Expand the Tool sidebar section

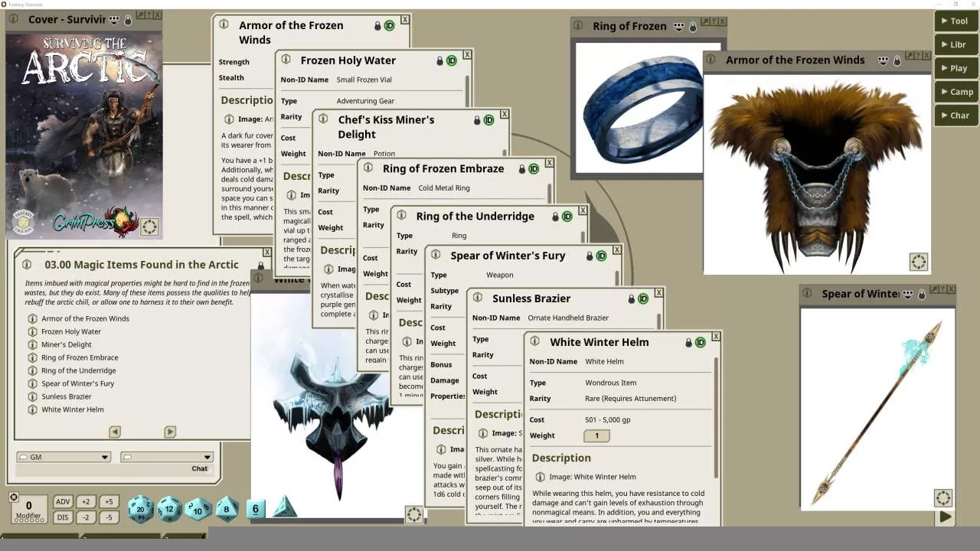(955, 21)
